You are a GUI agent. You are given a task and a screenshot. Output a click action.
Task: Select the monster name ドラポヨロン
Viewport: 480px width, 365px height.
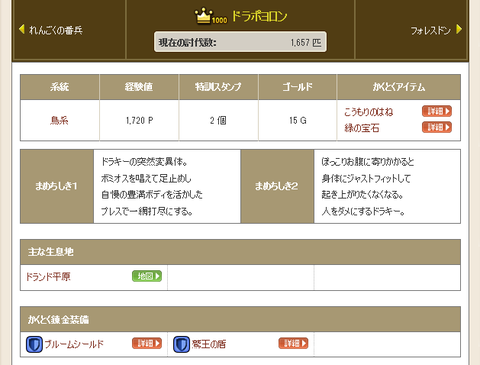[259, 16]
